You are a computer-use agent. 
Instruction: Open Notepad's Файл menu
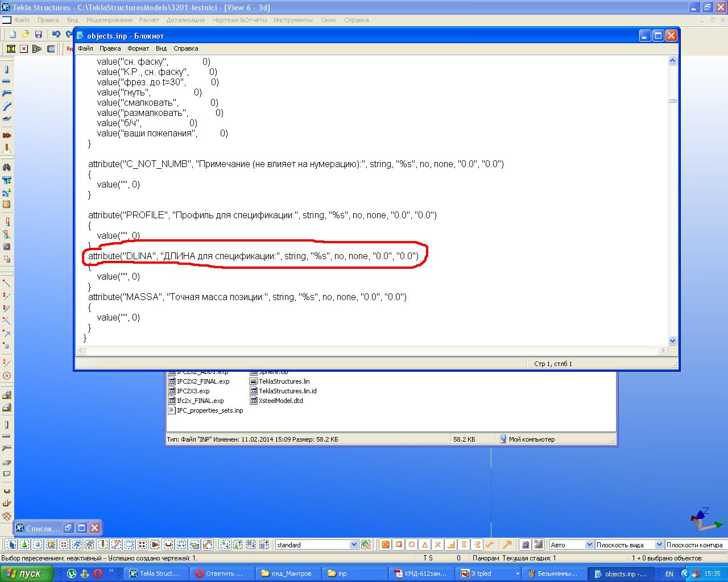click(x=85, y=48)
